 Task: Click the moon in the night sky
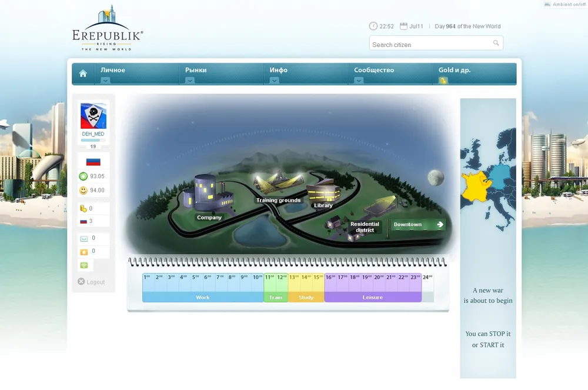click(x=435, y=178)
